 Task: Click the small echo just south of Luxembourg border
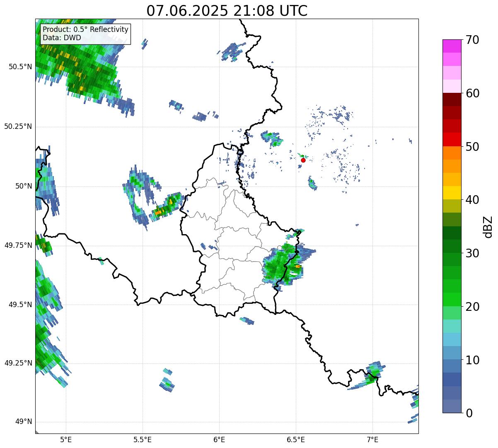(247, 320)
